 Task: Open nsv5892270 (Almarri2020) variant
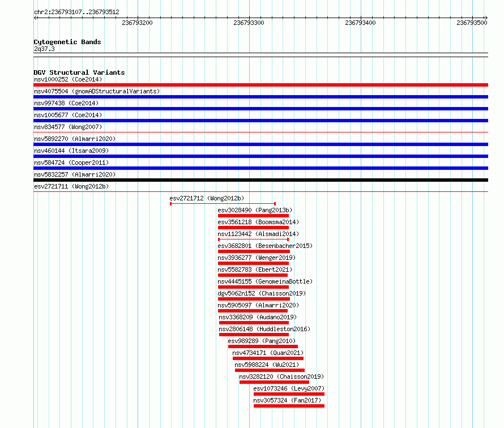(75, 139)
